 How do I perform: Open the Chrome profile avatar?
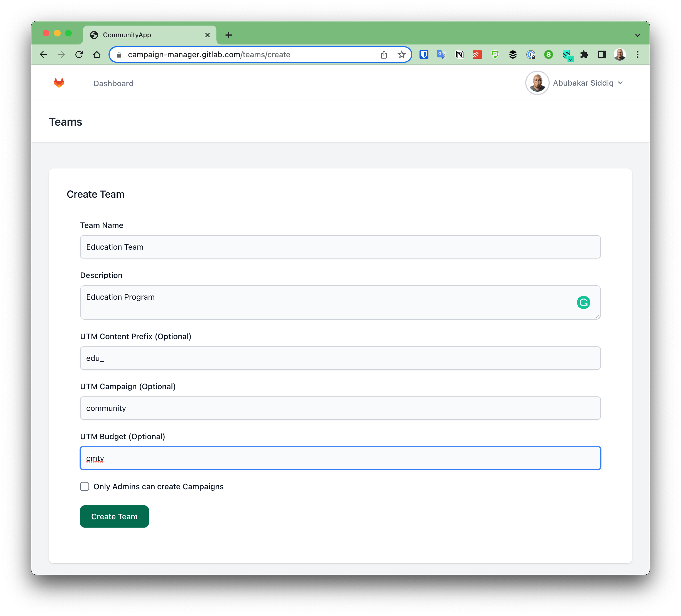tap(620, 54)
